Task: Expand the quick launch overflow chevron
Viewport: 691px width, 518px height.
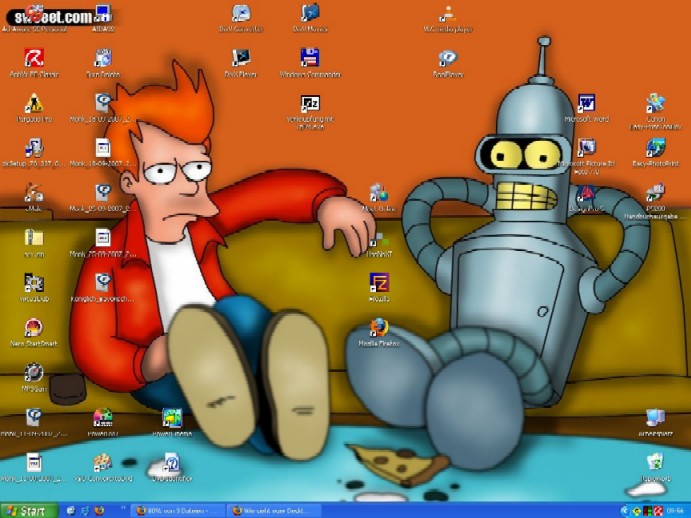Action: pyautogui.click(x=123, y=509)
